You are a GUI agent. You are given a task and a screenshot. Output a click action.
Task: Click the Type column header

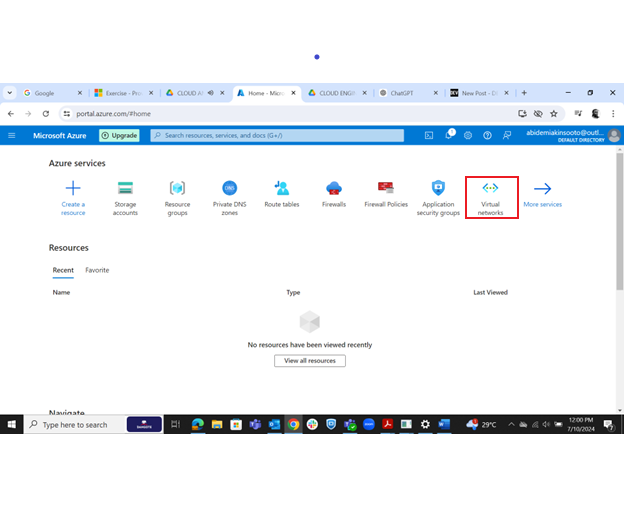(293, 292)
